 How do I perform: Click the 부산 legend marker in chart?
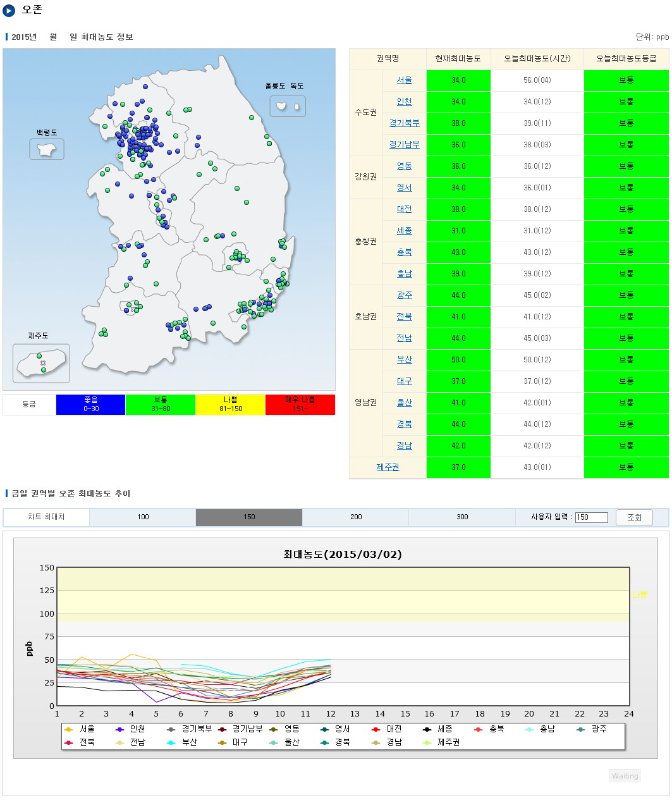click(171, 742)
